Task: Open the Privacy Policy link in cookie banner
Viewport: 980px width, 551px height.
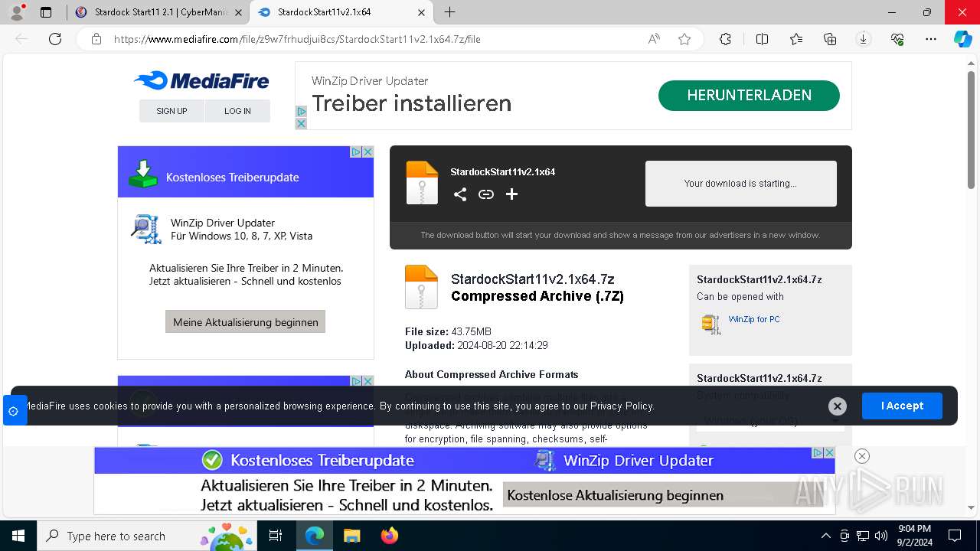Action: pos(622,406)
